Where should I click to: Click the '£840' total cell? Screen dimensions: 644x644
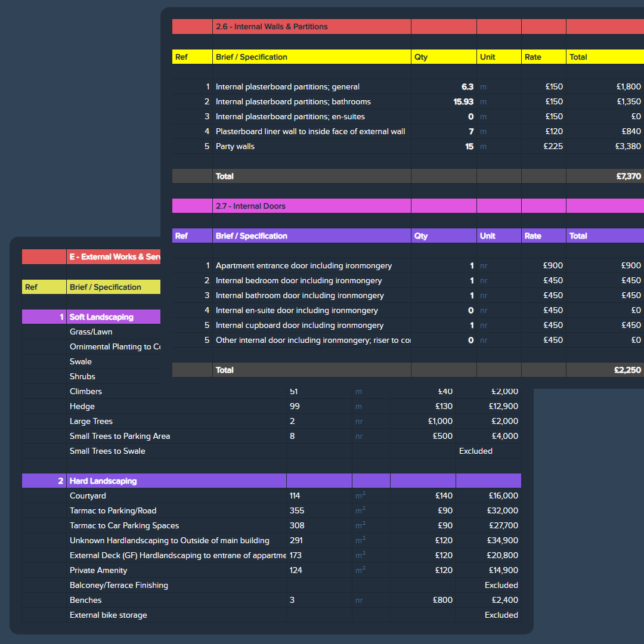(631, 131)
